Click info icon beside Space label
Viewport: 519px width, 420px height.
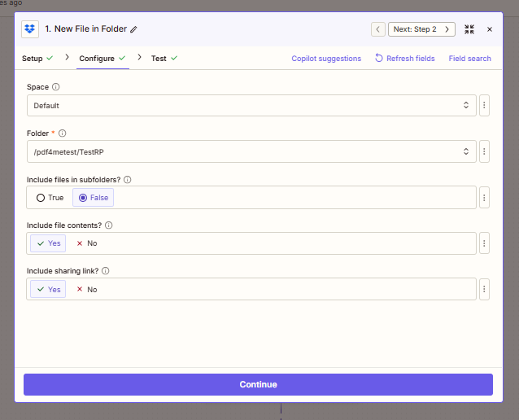point(56,86)
